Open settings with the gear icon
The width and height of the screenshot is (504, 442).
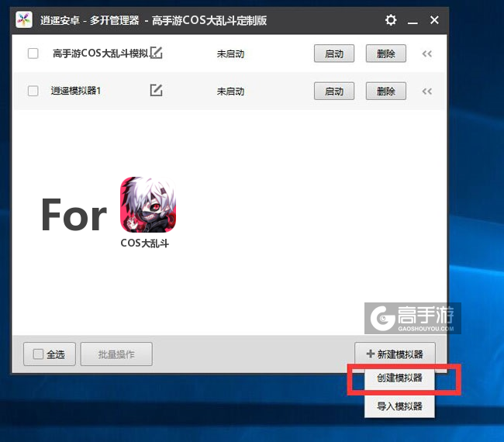click(x=391, y=20)
